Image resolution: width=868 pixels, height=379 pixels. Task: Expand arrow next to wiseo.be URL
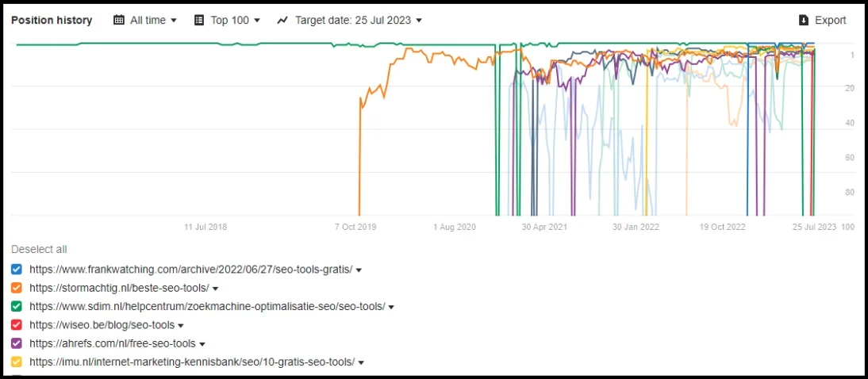click(x=181, y=326)
